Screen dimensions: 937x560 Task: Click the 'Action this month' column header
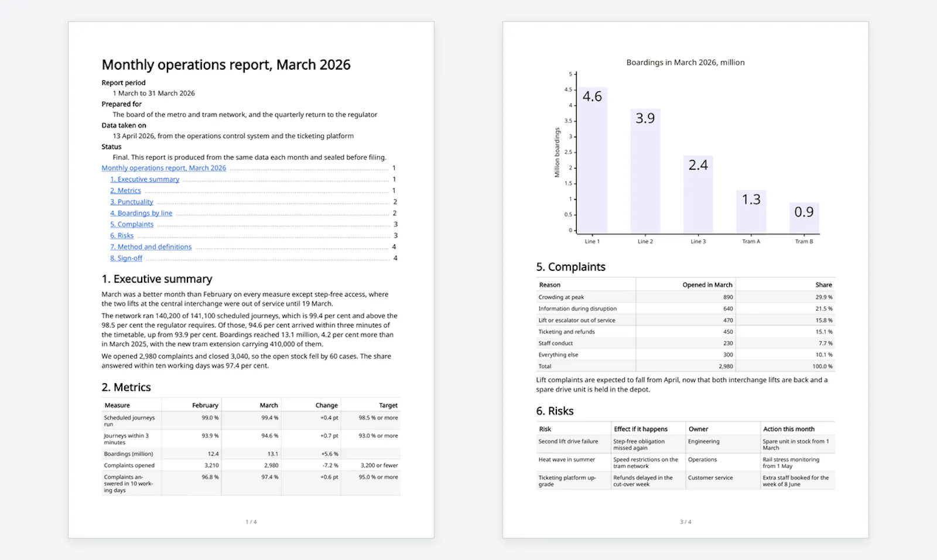tap(788, 429)
